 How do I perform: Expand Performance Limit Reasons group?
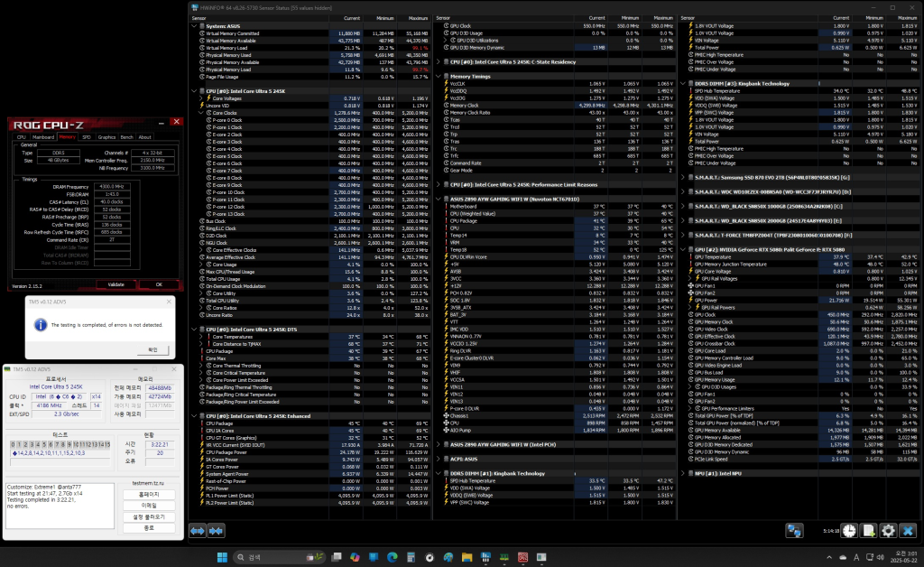[439, 184]
